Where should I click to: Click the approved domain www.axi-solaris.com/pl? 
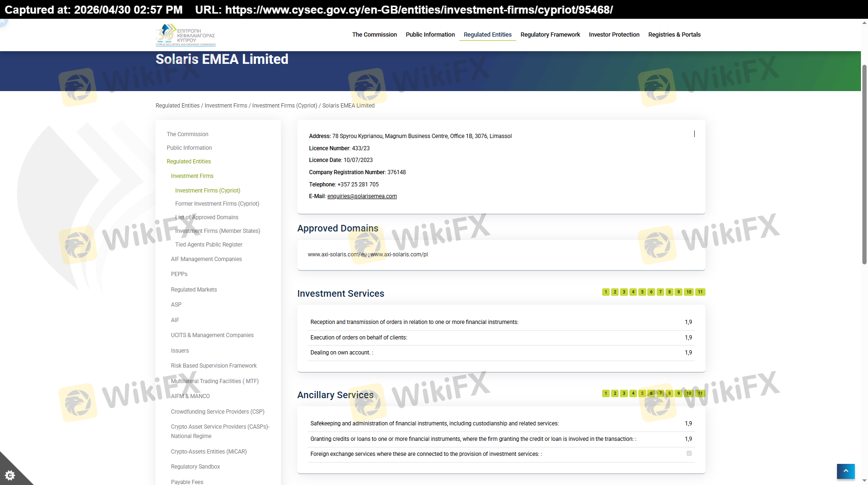[399, 254]
